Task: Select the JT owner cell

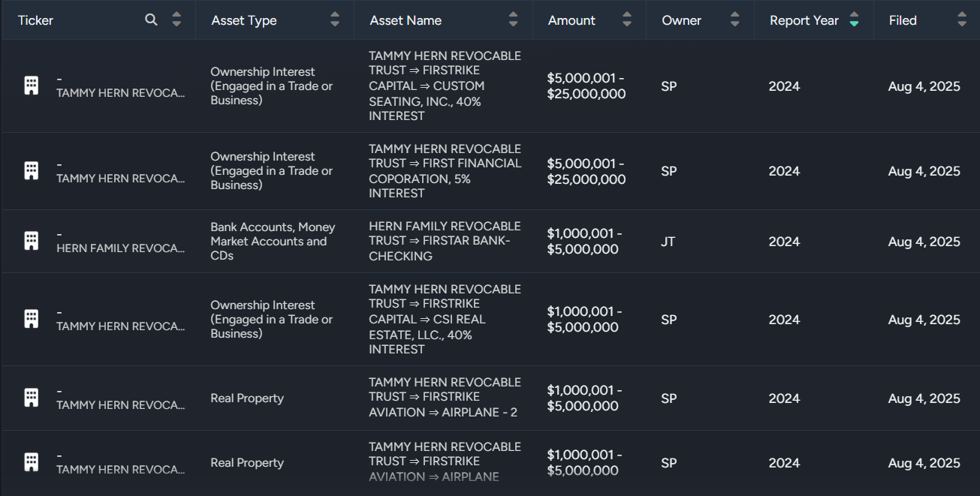Action: point(668,242)
